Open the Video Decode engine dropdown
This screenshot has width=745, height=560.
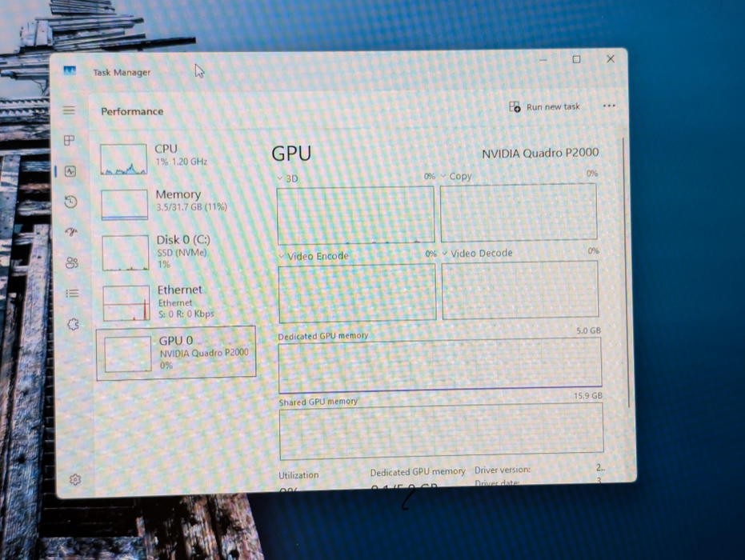pyautogui.click(x=478, y=253)
